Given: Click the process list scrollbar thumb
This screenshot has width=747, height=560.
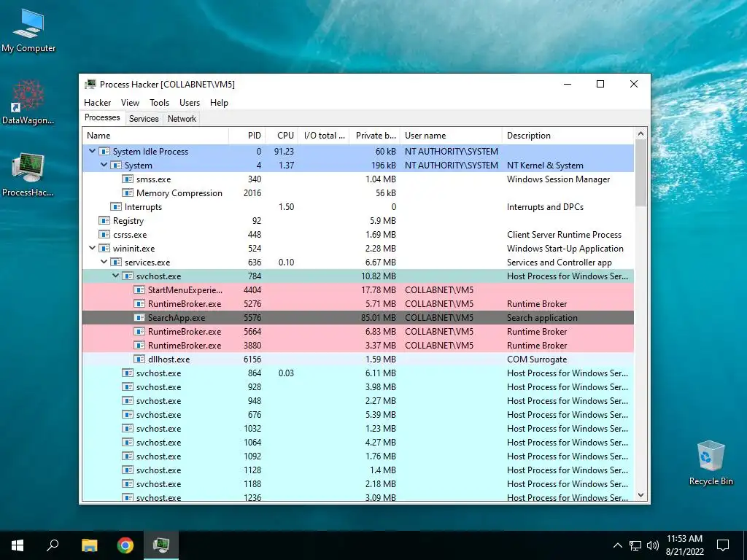Looking at the screenshot, I should tap(640, 174).
